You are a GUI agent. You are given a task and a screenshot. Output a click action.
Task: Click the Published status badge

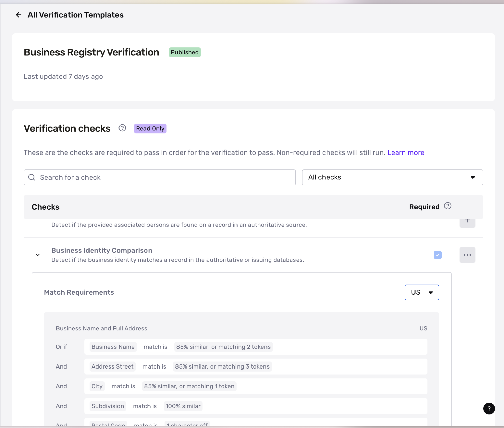coord(185,52)
